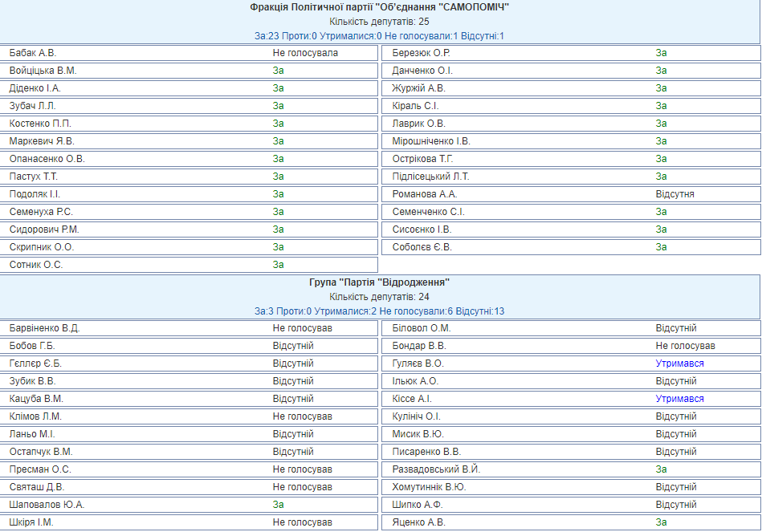762x532 pixels.
Task: Click the SAMOPOMICH faction header title
Action: tap(380, 7)
